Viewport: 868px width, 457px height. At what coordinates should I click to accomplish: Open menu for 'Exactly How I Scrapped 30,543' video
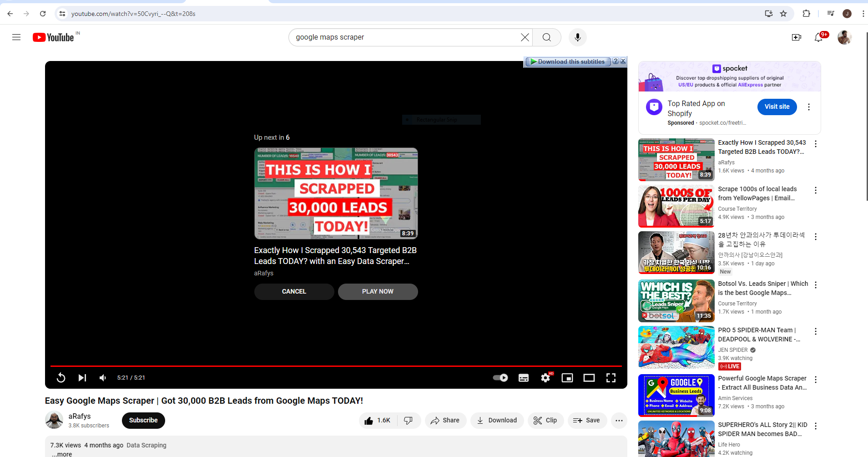click(816, 144)
